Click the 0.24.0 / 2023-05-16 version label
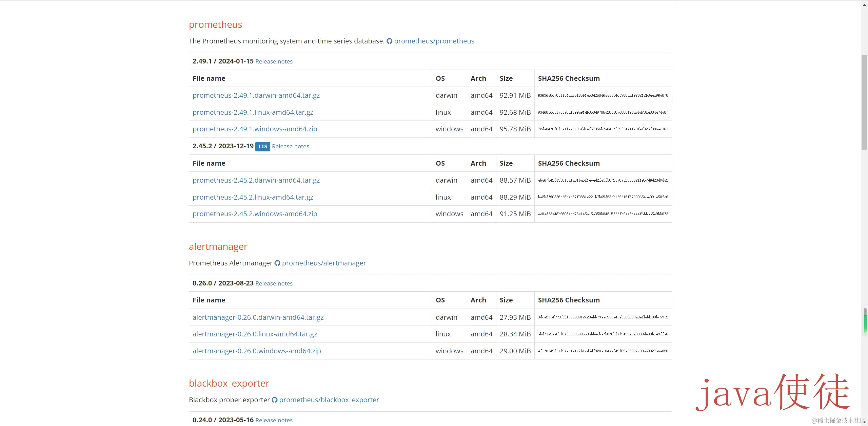 tap(223, 420)
